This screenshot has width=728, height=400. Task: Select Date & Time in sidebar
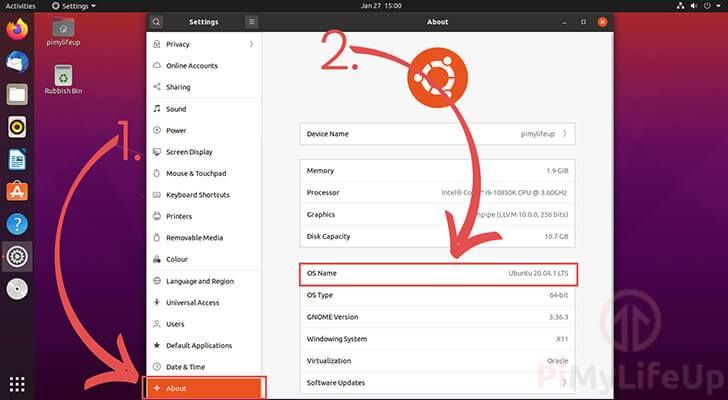click(x=204, y=367)
